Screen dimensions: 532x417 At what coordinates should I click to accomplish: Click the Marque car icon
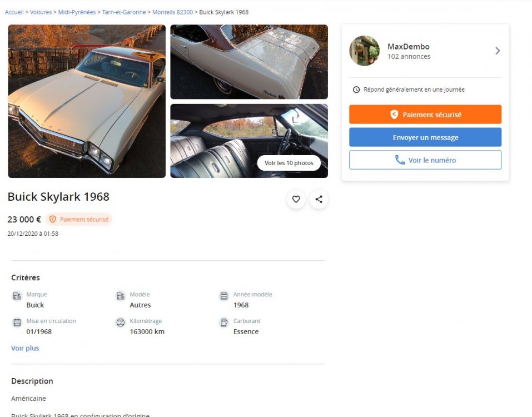pyautogui.click(x=17, y=296)
